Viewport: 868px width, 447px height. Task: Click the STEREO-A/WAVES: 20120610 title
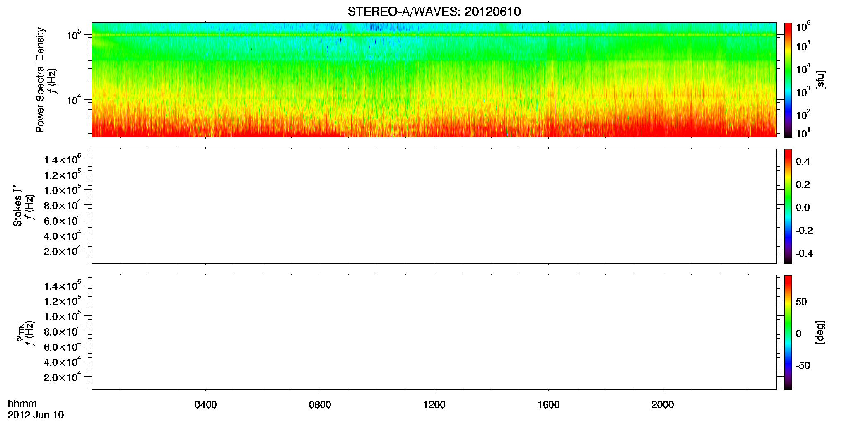(x=434, y=12)
